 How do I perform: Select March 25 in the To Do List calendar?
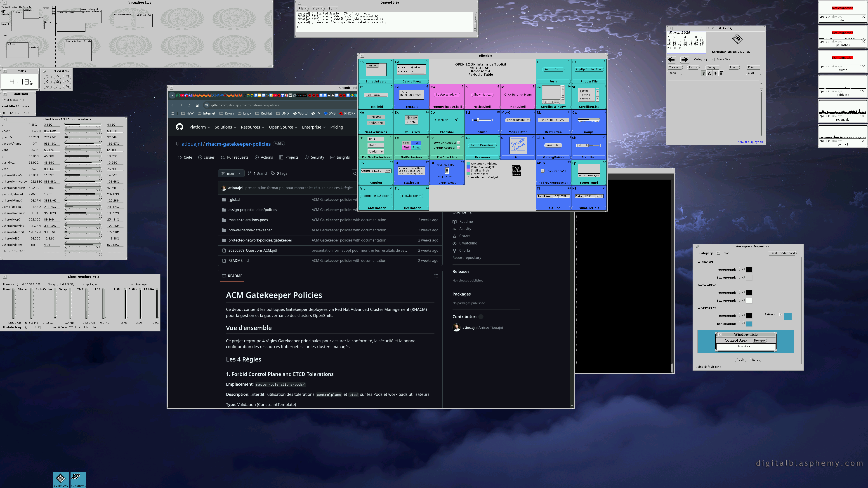pyautogui.click(x=685, y=46)
